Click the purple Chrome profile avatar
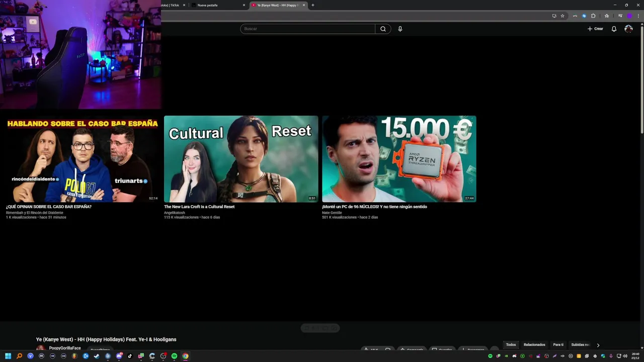Viewport: 644px width, 362px height. [629, 16]
